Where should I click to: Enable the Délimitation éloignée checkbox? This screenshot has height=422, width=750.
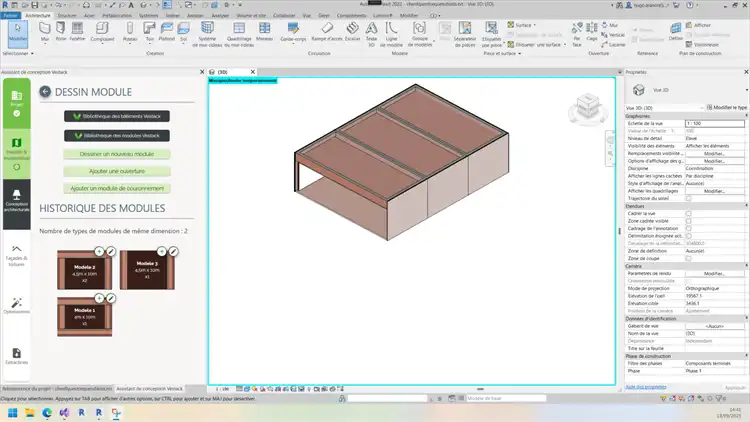688,236
